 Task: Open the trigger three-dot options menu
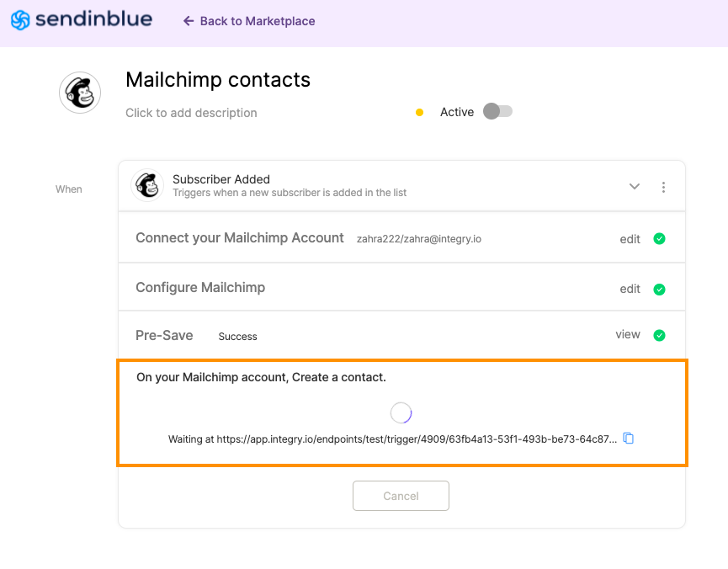tap(663, 187)
